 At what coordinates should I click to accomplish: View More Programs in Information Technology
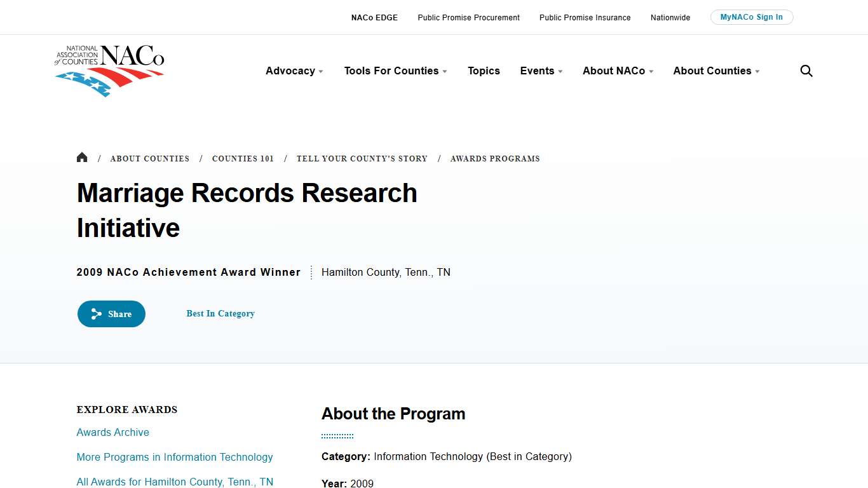[175, 457]
